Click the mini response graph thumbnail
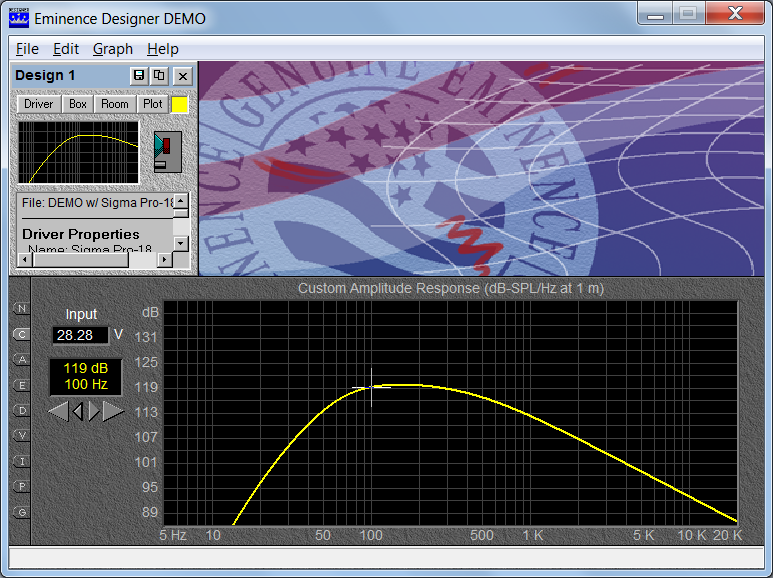 pyautogui.click(x=78, y=152)
